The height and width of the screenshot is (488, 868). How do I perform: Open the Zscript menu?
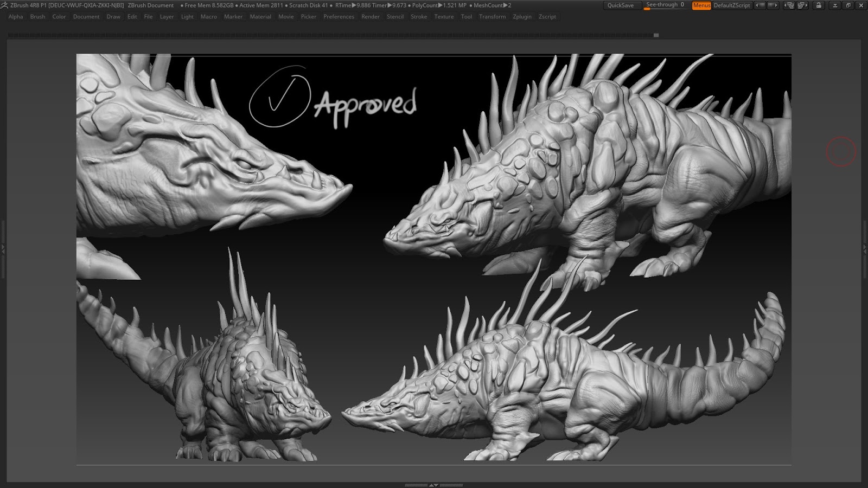tap(547, 17)
